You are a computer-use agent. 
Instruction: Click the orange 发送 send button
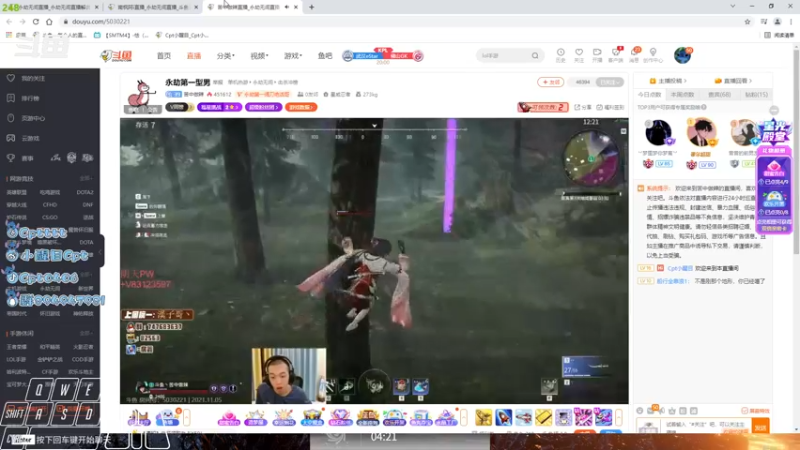[761, 428]
